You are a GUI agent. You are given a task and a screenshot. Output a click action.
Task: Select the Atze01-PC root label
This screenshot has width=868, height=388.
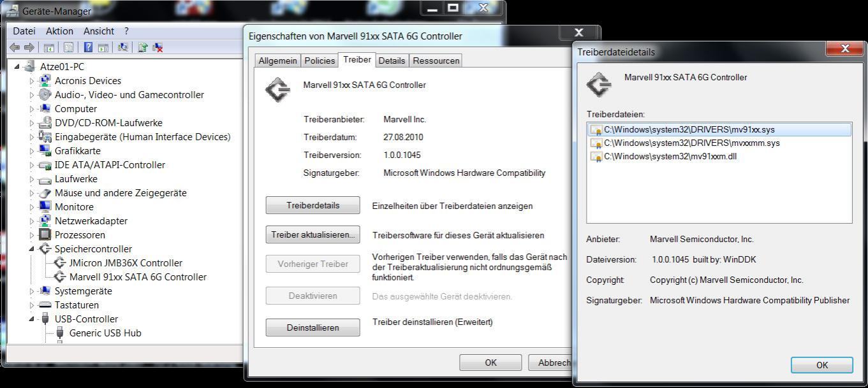click(62, 67)
